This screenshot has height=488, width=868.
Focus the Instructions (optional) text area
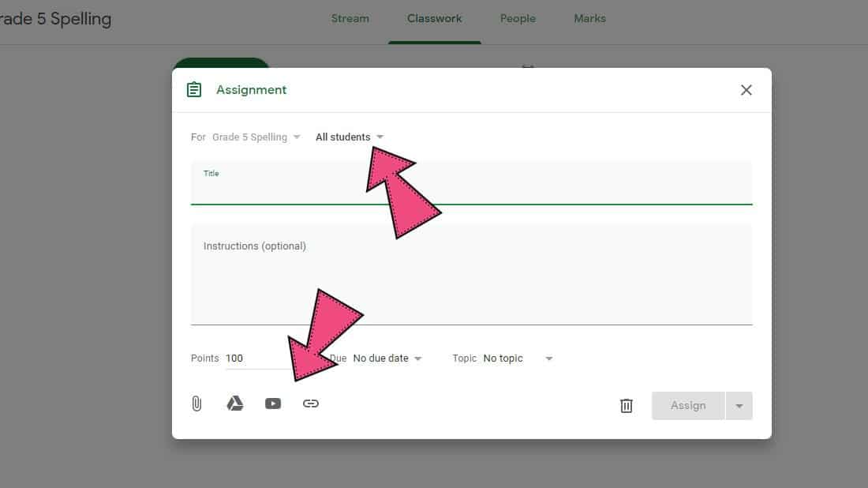coord(471,276)
